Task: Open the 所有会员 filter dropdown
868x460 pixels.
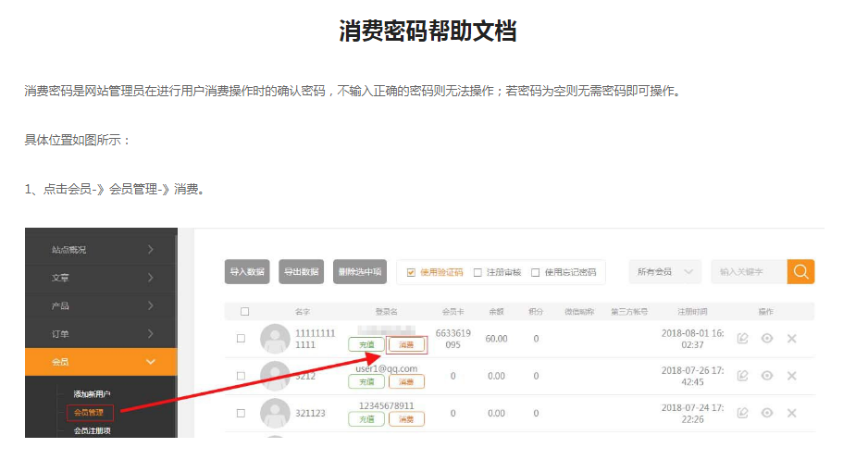Action: [x=664, y=271]
